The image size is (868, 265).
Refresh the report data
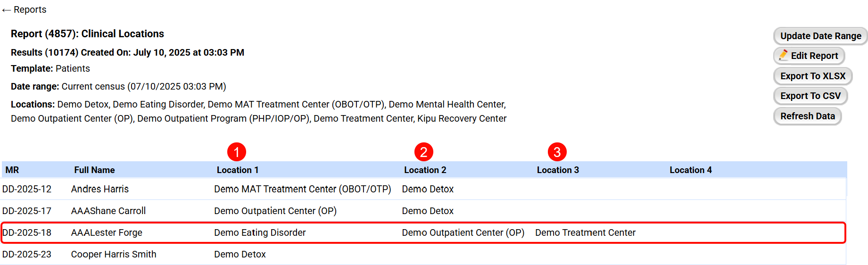point(807,116)
